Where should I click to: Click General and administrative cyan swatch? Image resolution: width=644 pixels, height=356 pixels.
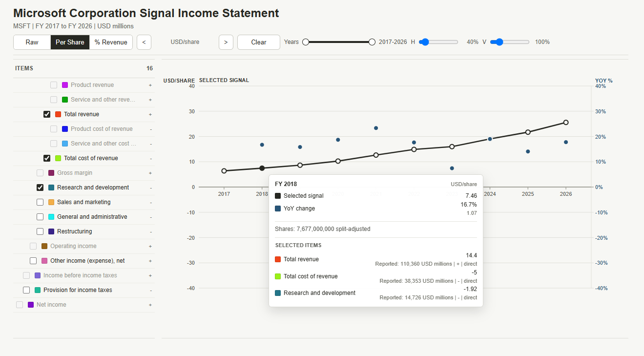(51, 217)
